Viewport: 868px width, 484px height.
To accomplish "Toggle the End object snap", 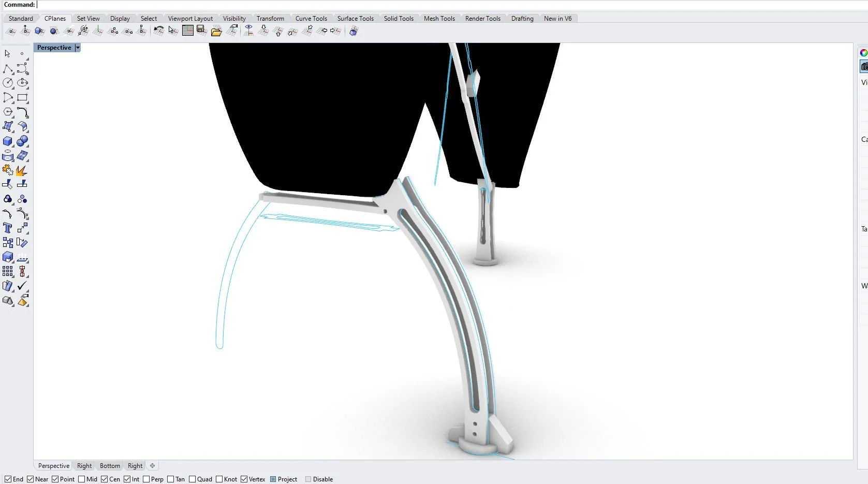I will click(14, 479).
